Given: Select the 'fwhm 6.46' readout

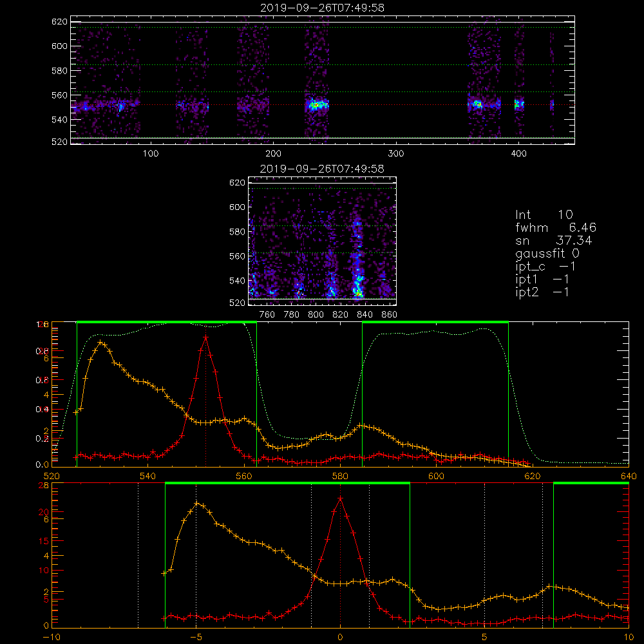Looking at the screenshot, I should [556, 227].
